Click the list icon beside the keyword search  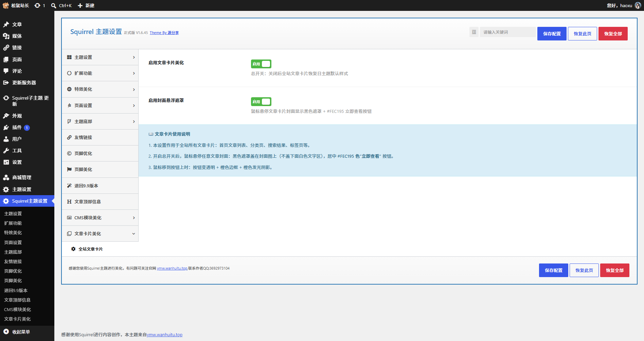474,32
